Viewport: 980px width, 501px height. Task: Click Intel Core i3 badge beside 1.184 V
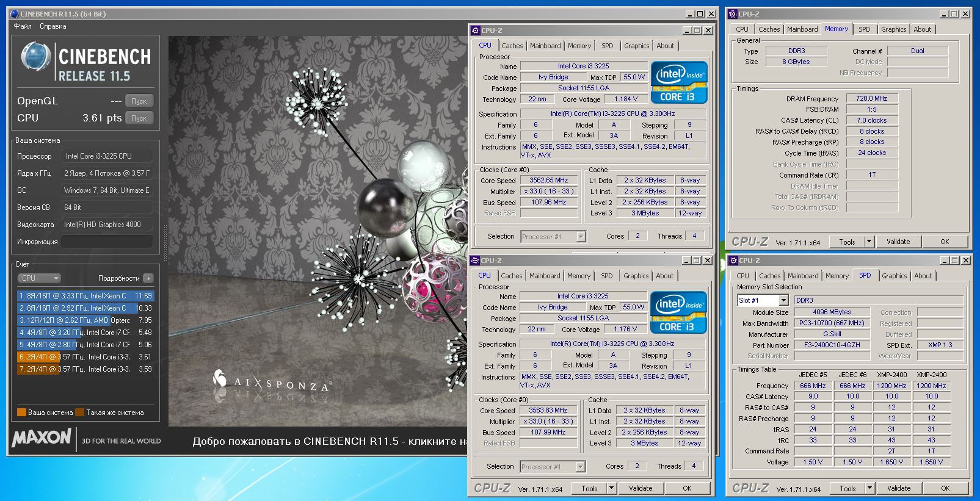tap(679, 82)
